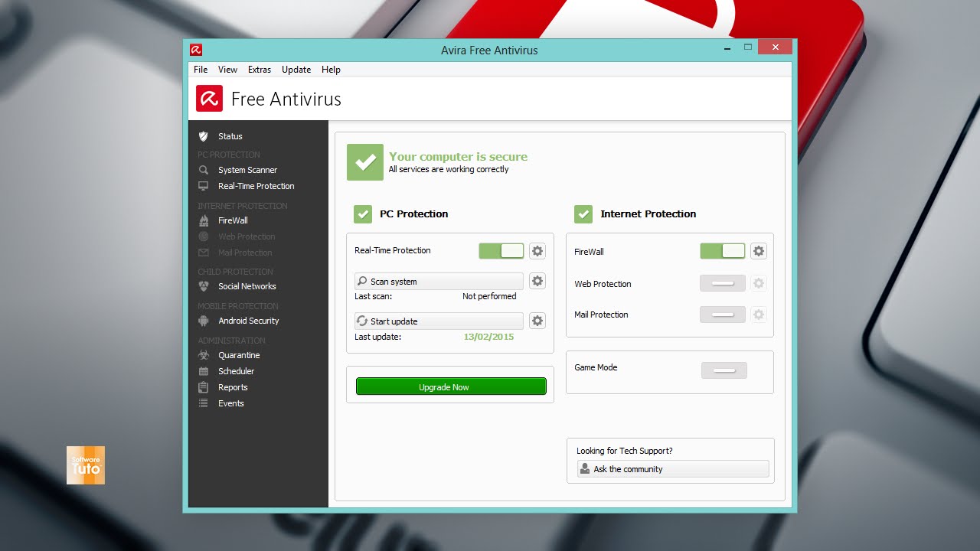Toggle the Mail Protection switch
Image resolution: width=980 pixels, height=551 pixels.
[723, 315]
